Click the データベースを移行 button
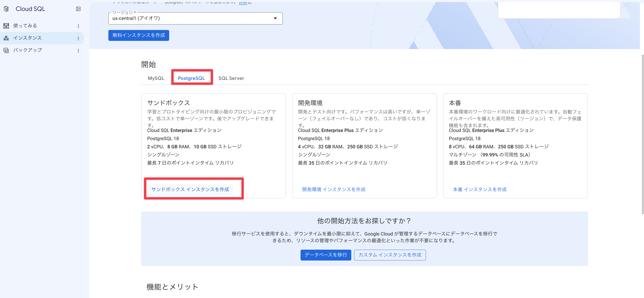This screenshot has height=298, width=644. tap(326, 255)
